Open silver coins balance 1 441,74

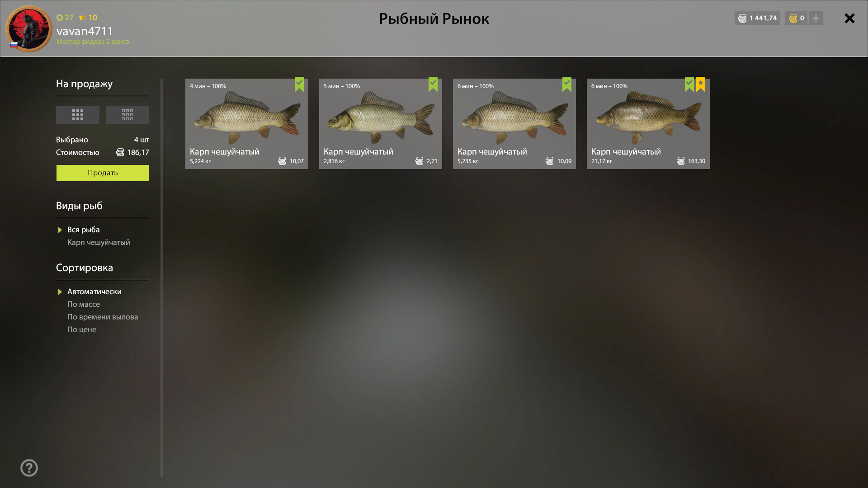point(757,18)
